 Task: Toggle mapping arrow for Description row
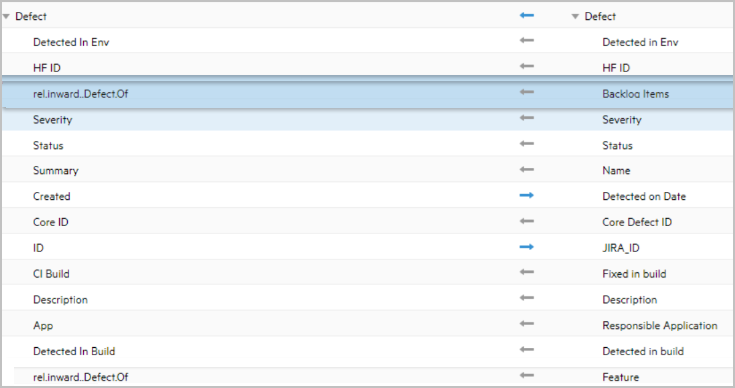(527, 298)
